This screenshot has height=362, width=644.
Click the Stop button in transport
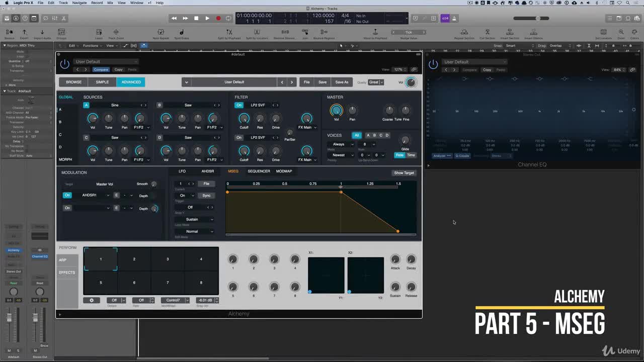(196, 18)
